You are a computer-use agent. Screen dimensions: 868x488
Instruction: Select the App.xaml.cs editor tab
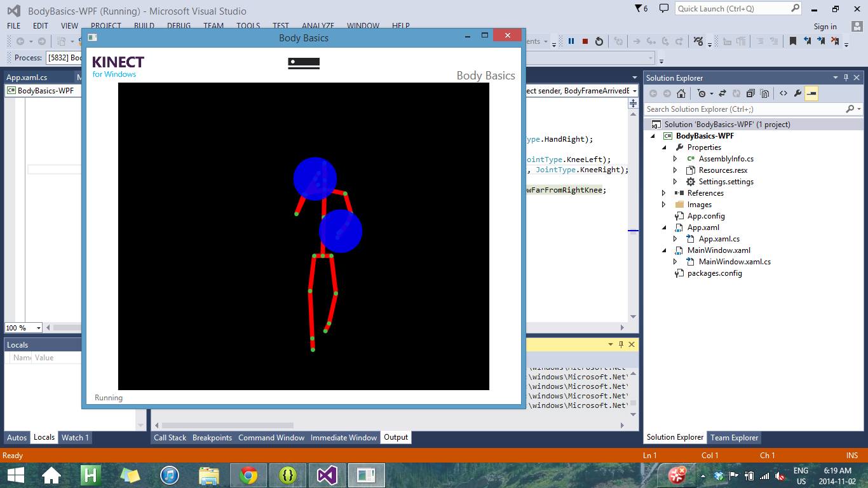click(27, 78)
